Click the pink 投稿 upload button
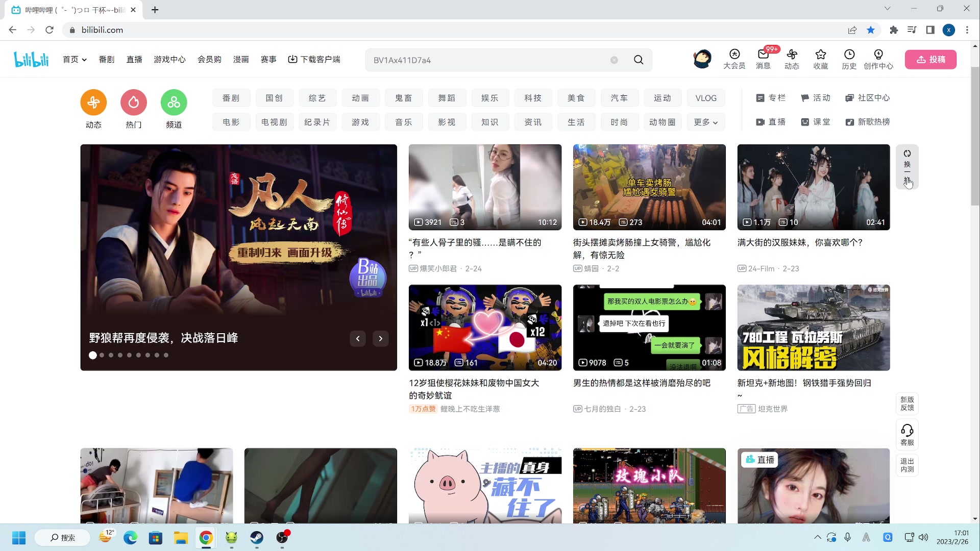 pos(930,59)
